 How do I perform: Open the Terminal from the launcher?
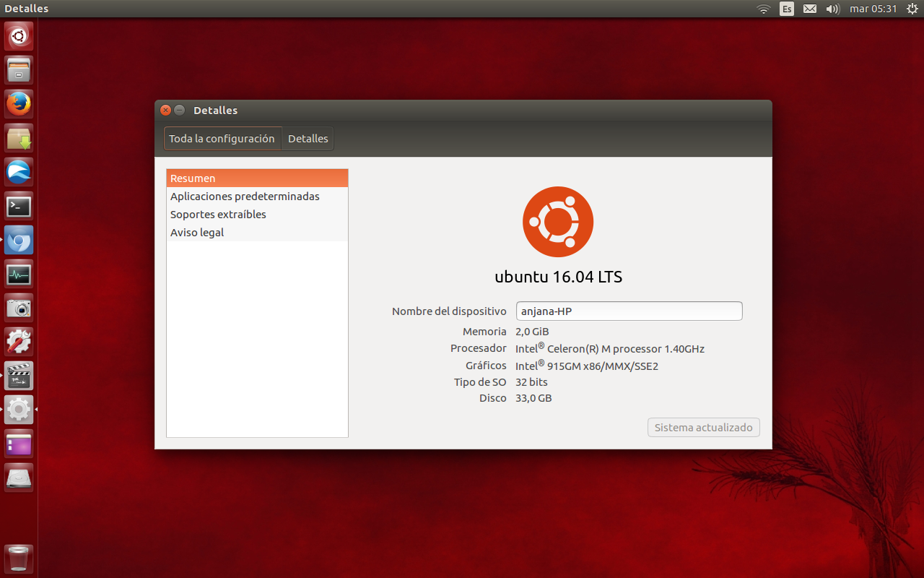[19, 206]
